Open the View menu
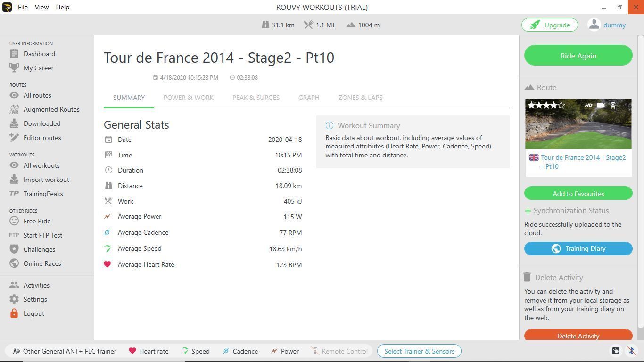Screen dimensions: 644x362 tap(41, 7)
